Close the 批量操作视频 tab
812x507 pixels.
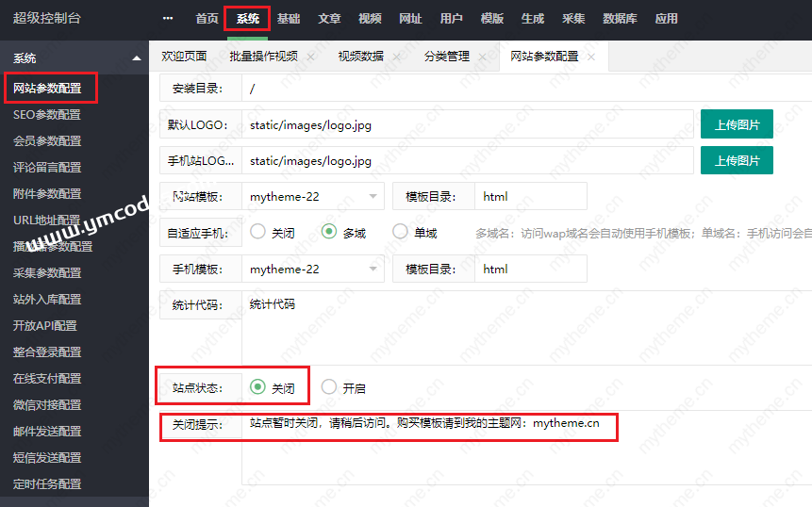pyautogui.click(x=310, y=57)
